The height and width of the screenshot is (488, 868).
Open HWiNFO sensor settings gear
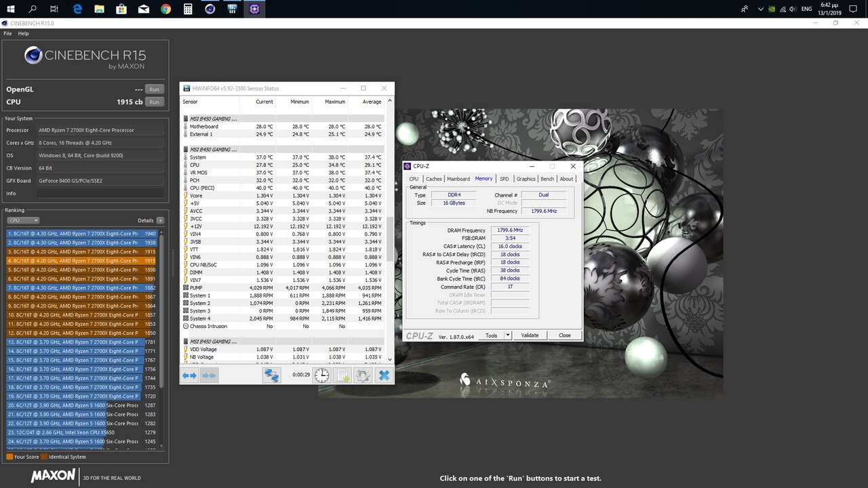pos(363,375)
